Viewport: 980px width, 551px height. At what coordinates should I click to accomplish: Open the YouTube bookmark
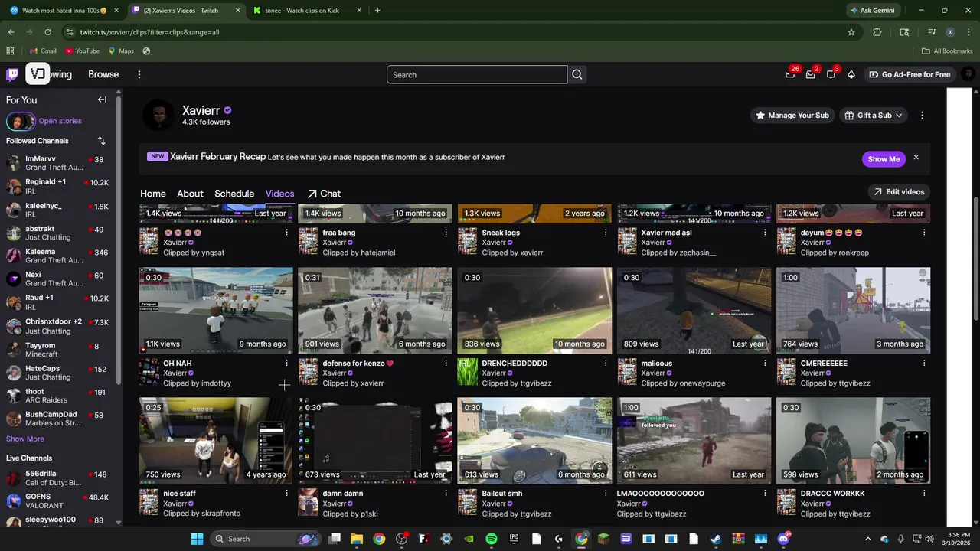click(x=82, y=51)
